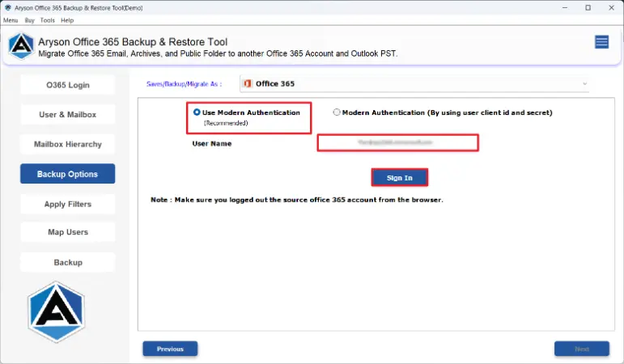Viewport: 624px width, 364px height.
Task: Click the title bar application icon
Action: pos(7,7)
